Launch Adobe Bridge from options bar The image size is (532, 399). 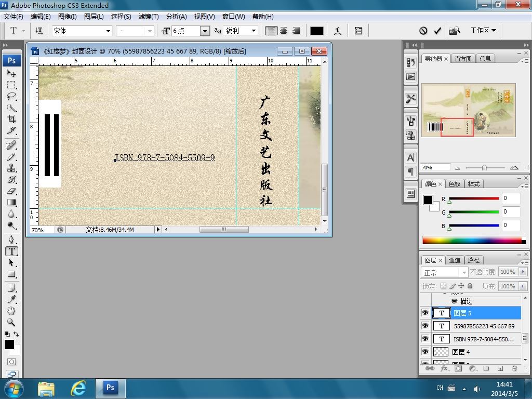(x=455, y=31)
